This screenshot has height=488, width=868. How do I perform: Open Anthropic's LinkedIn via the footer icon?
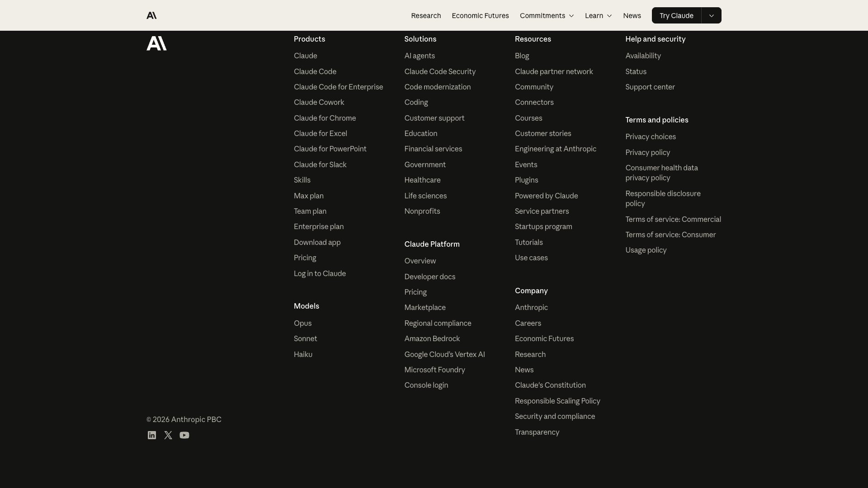(x=151, y=435)
